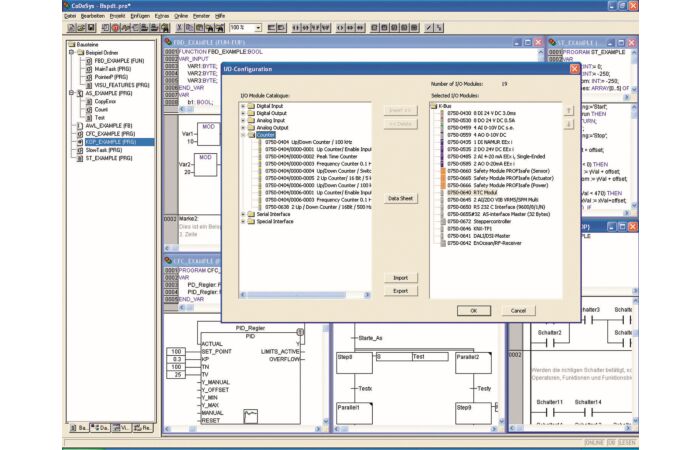
Task: Confirm the dialog with OK
Action: (x=473, y=310)
